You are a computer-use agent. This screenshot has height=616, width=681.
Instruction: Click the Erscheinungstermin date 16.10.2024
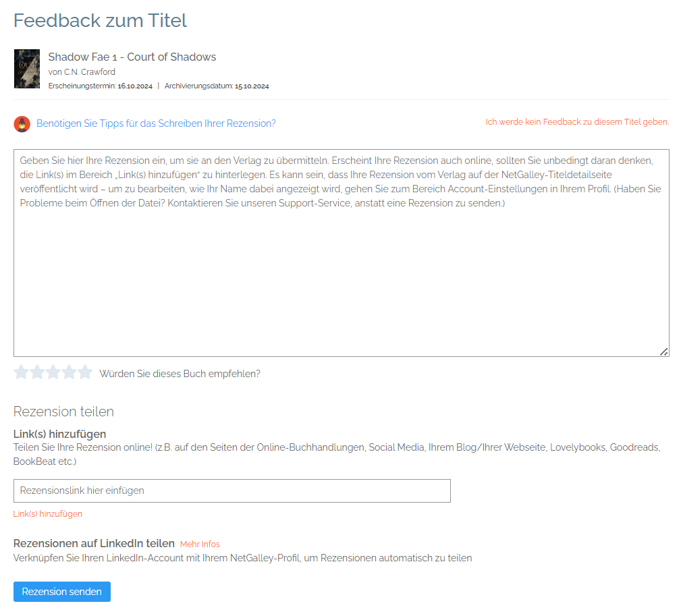pos(135,86)
